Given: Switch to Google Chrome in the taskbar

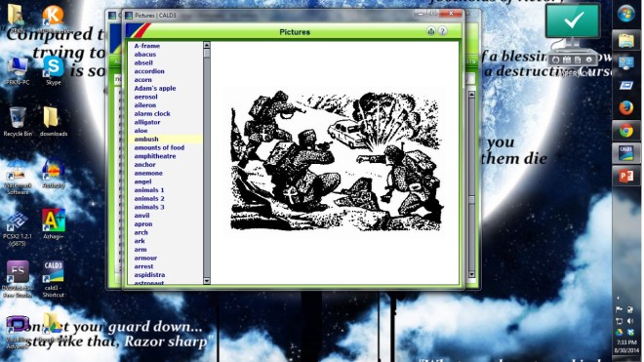Looking at the screenshot, I should coord(625,131).
